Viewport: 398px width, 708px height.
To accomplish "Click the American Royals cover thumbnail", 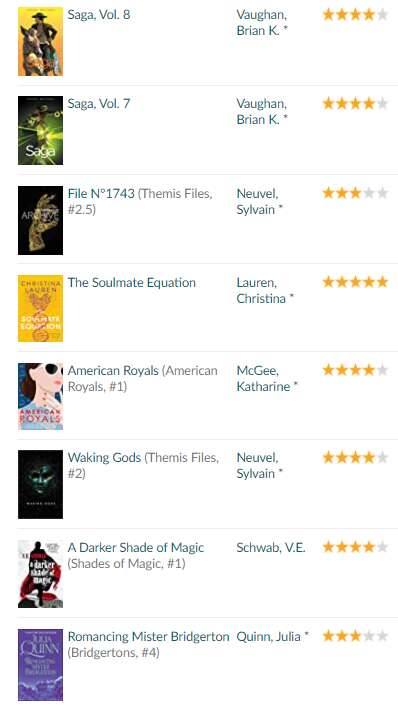I will tap(40, 396).
